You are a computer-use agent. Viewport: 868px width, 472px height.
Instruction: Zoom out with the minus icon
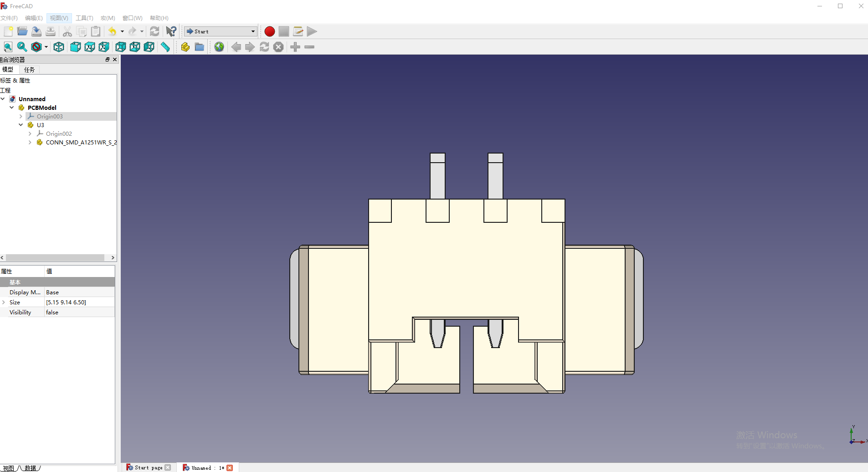(309, 47)
